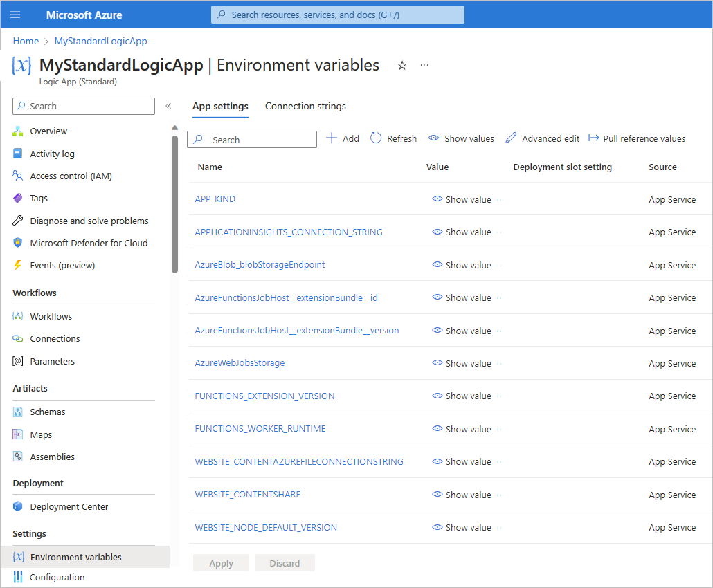Show value for AzureFunctionsJobHost__extensionBundle__id

462,298
